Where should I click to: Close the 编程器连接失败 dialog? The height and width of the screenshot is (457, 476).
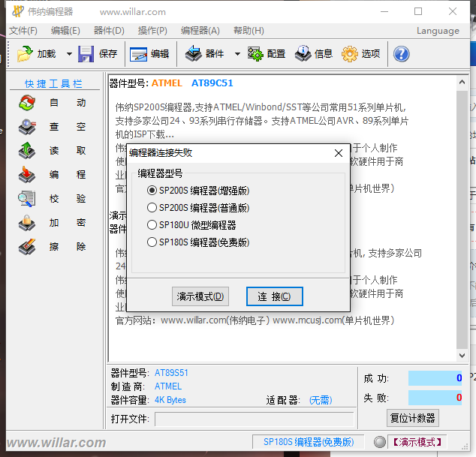click(339, 153)
